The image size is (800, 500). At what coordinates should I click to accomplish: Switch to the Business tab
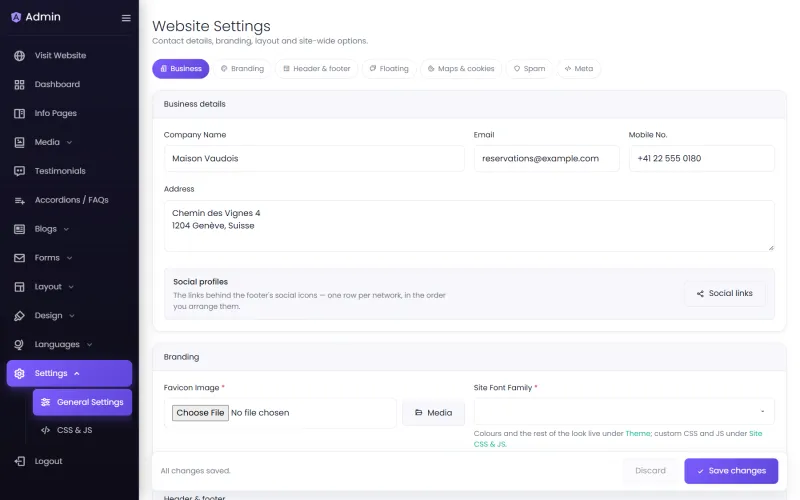pos(181,69)
